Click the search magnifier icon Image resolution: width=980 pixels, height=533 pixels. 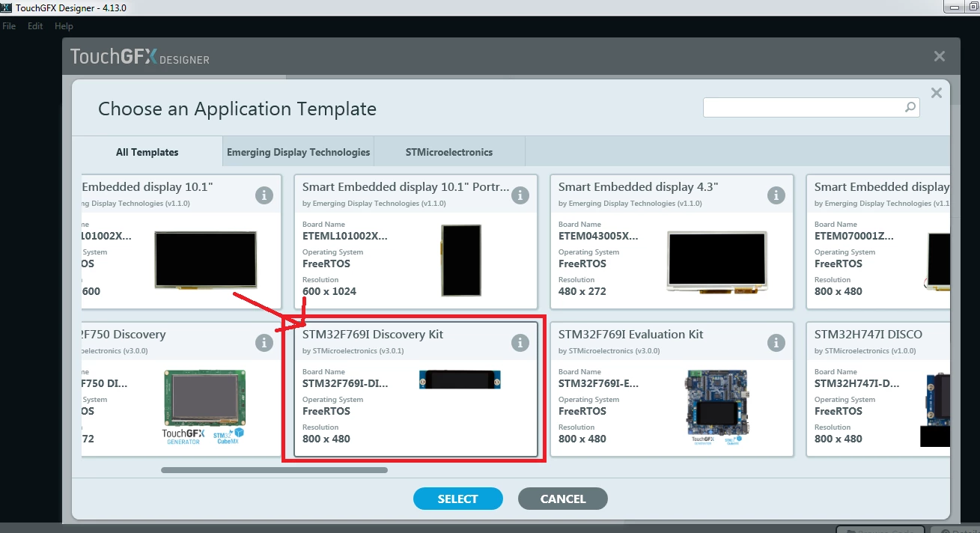(910, 107)
